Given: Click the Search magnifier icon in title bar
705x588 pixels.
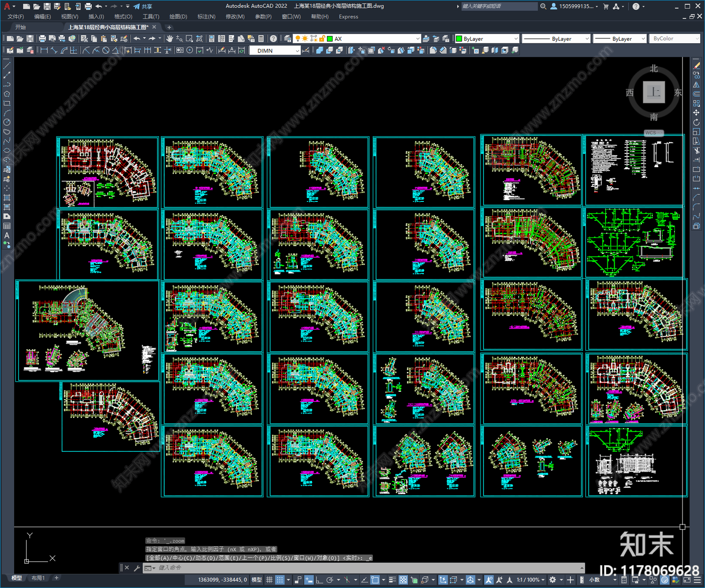Looking at the screenshot, I should tap(543, 6).
